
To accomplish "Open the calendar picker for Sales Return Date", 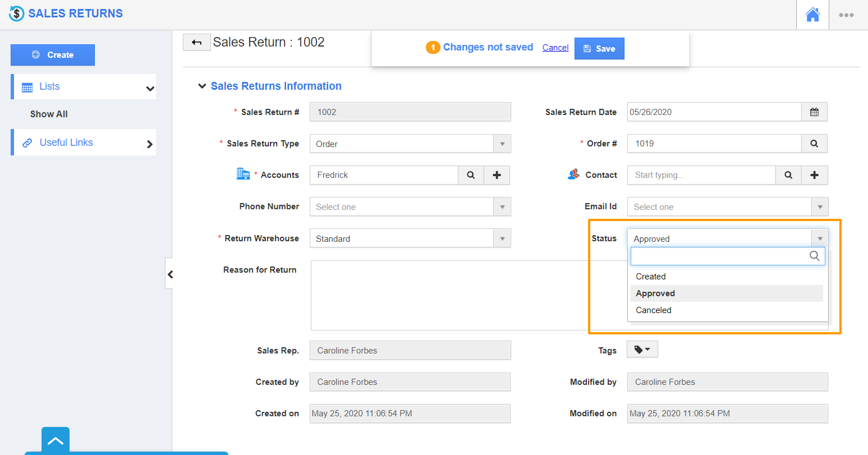I will click(814, 112).
